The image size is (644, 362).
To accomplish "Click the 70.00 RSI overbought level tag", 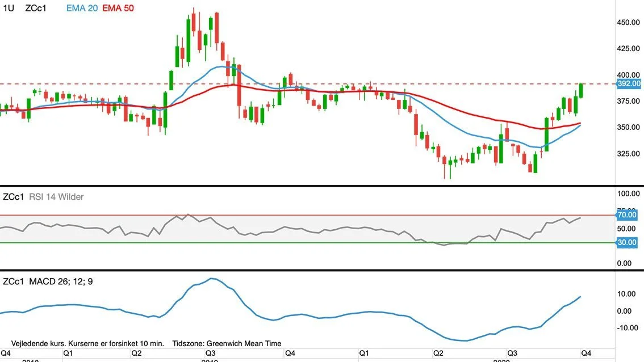I will coord(627,214).
